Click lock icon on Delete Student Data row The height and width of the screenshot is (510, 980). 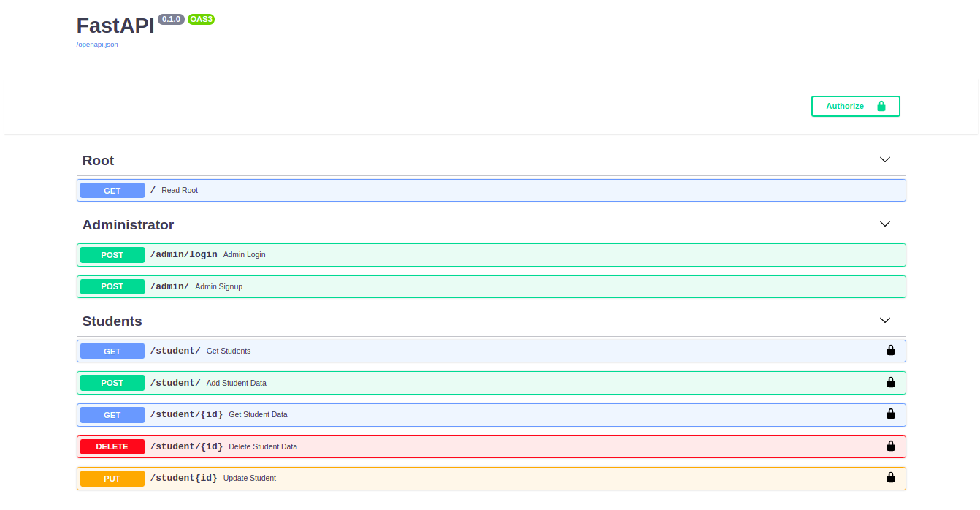(890, 446)
